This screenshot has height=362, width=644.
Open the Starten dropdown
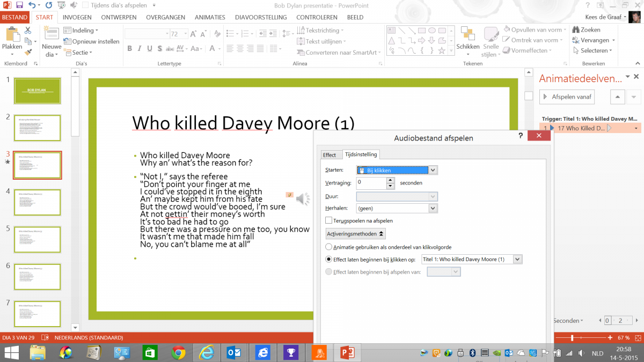point(433,171)
